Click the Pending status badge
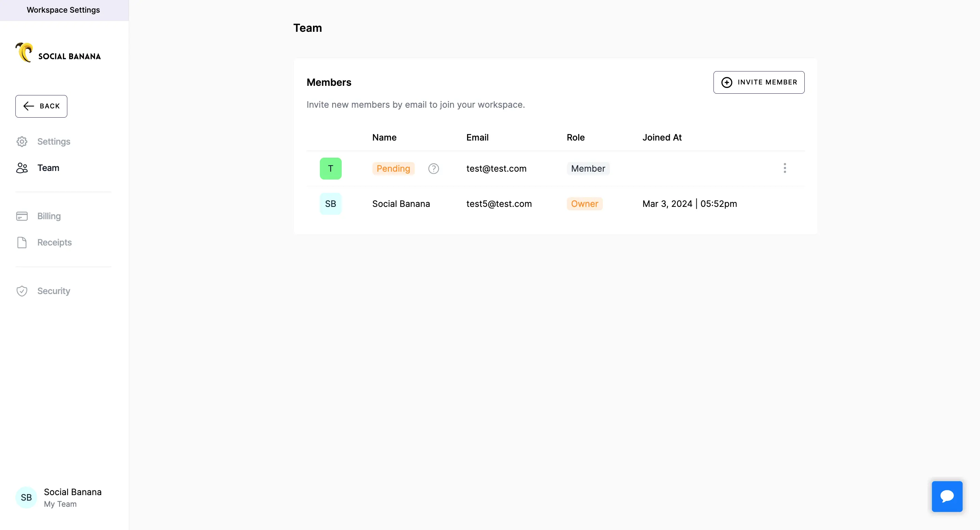The image size is (980, 530). (393, 168)
